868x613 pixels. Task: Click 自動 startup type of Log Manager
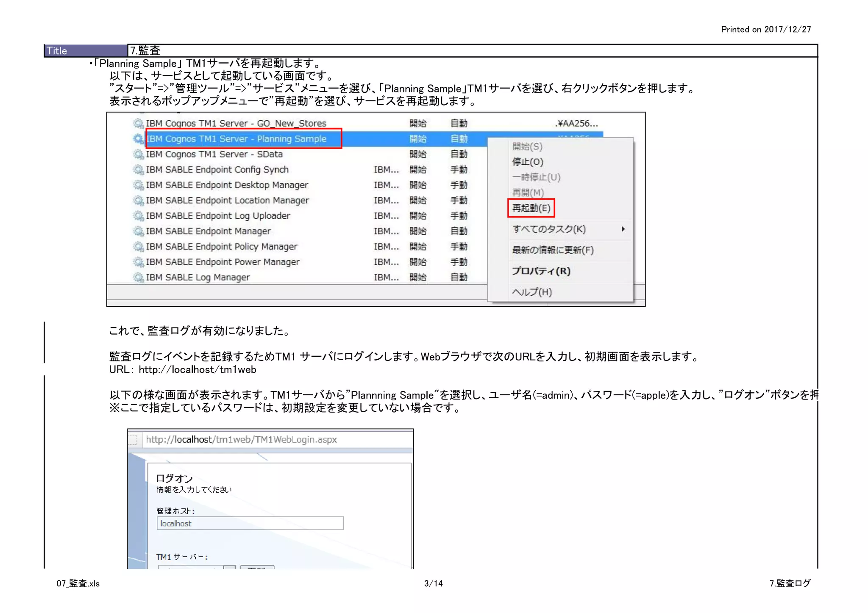(459, 277)
